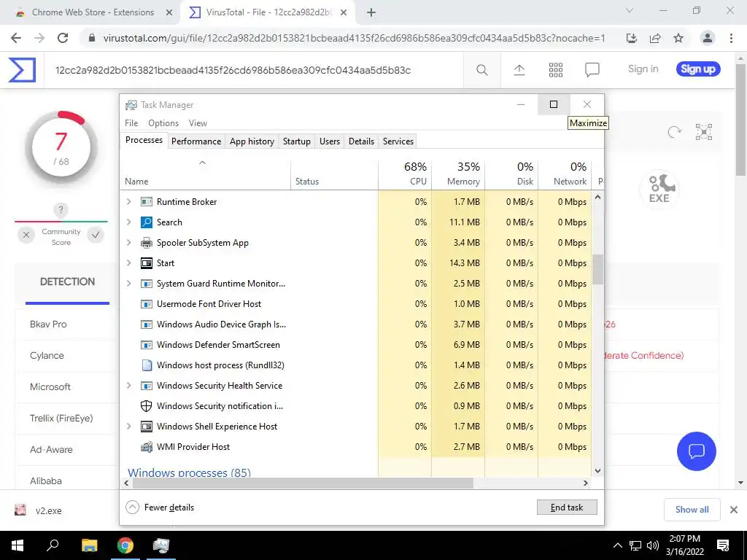Expand Spooler SubSystem App process
Screen dimensions: 747x560
tap(128, 242)
